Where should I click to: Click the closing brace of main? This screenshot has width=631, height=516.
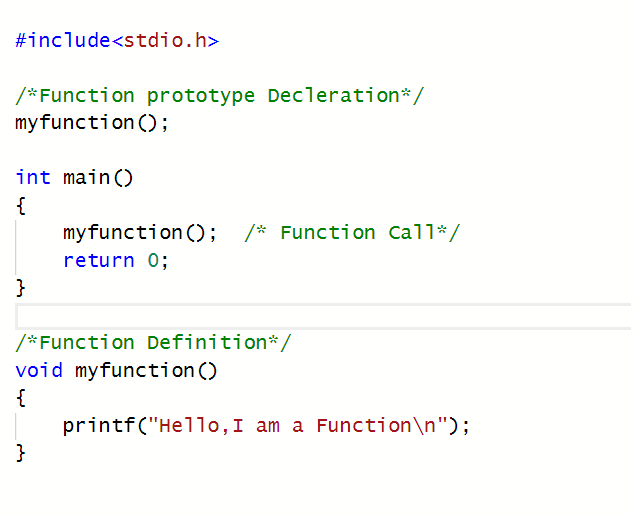(21, 288)
